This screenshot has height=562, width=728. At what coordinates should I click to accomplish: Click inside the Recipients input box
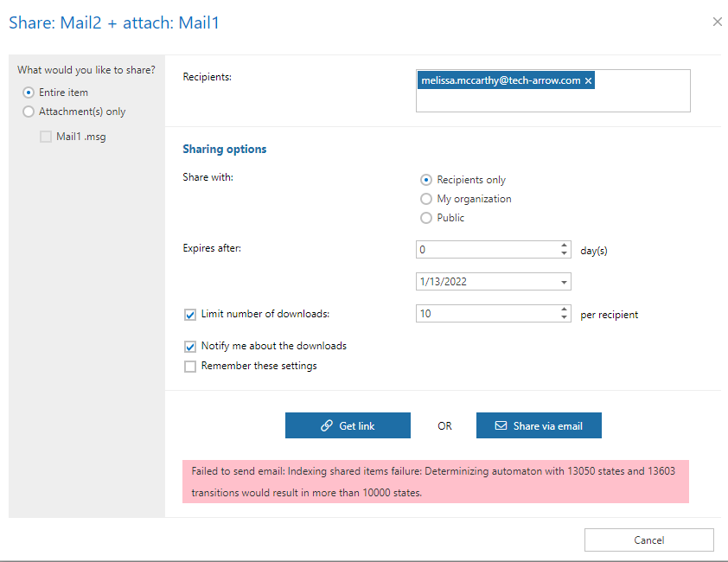(553, 99)
